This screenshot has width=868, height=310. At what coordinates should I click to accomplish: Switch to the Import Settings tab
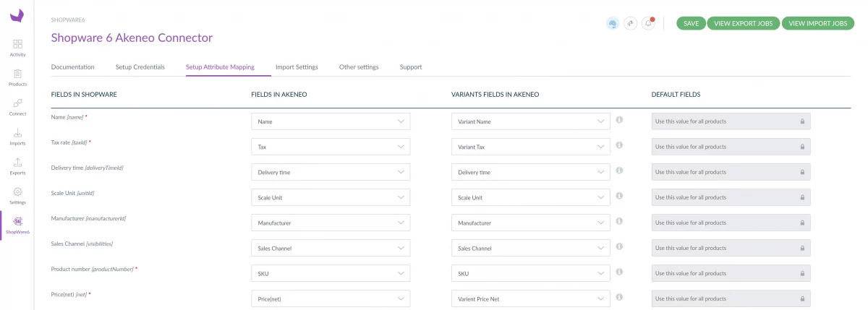[297, 67]
